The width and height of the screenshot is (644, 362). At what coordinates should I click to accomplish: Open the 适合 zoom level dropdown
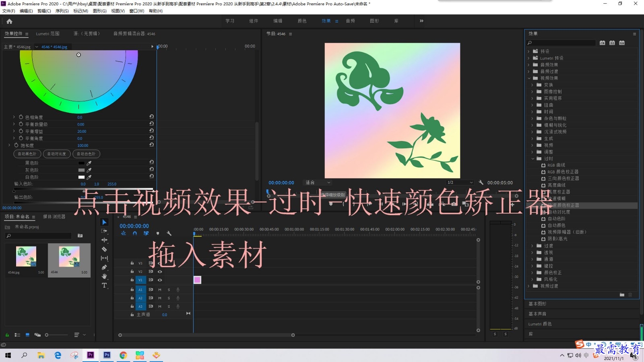click(x=317, y=183)
